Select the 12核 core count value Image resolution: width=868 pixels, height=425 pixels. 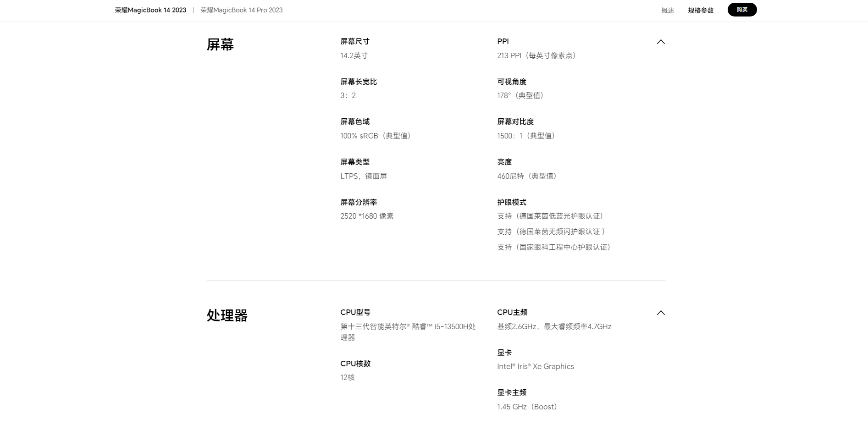(x=348, y=377)
